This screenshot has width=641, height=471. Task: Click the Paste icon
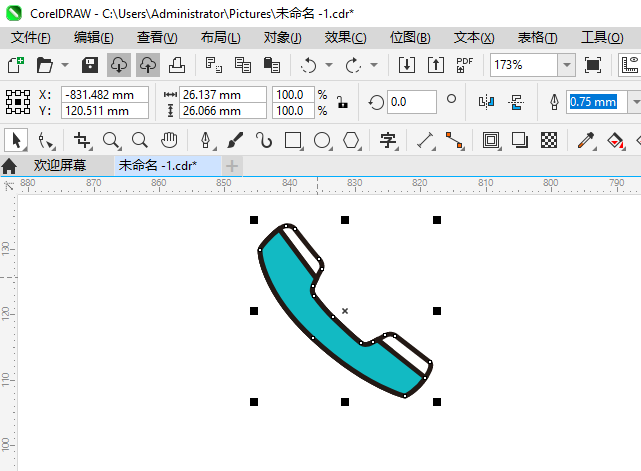pos(271,65)
